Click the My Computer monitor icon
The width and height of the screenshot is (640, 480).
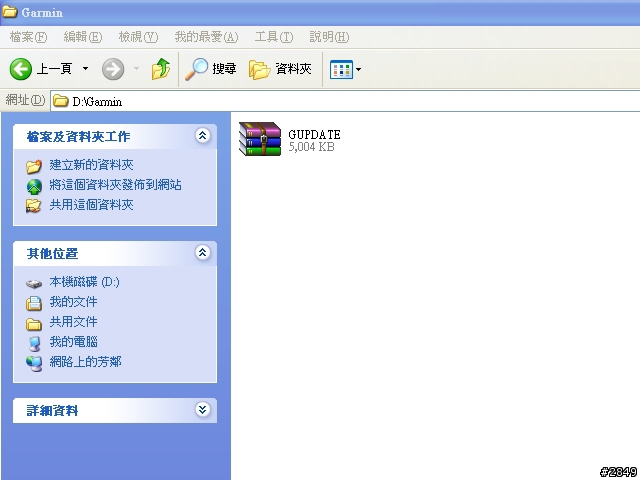click(x=35, y=344)
